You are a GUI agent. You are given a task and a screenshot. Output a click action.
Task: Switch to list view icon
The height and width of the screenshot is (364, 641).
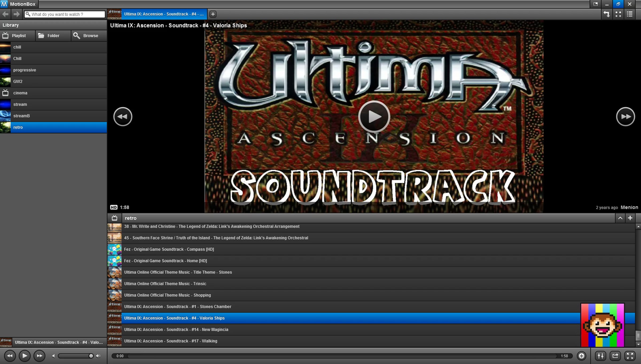(630, 14)
